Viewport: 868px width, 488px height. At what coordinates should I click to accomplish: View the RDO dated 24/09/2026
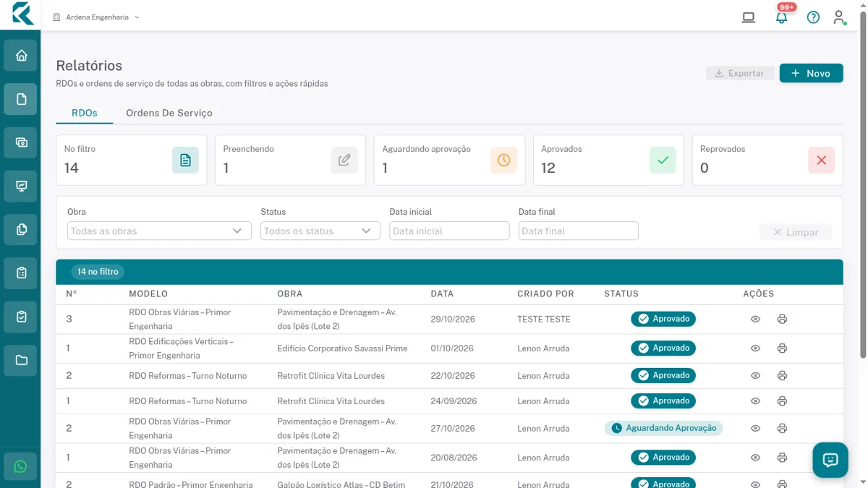[x=755, y=401]
